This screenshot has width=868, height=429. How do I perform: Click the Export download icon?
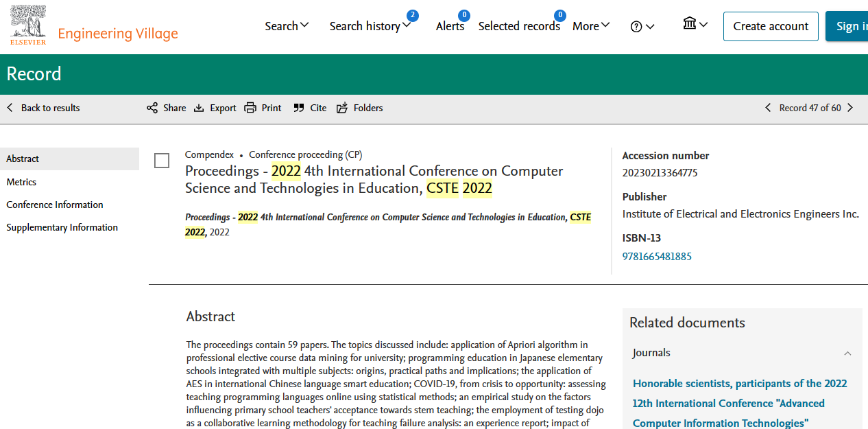(199, 108)
